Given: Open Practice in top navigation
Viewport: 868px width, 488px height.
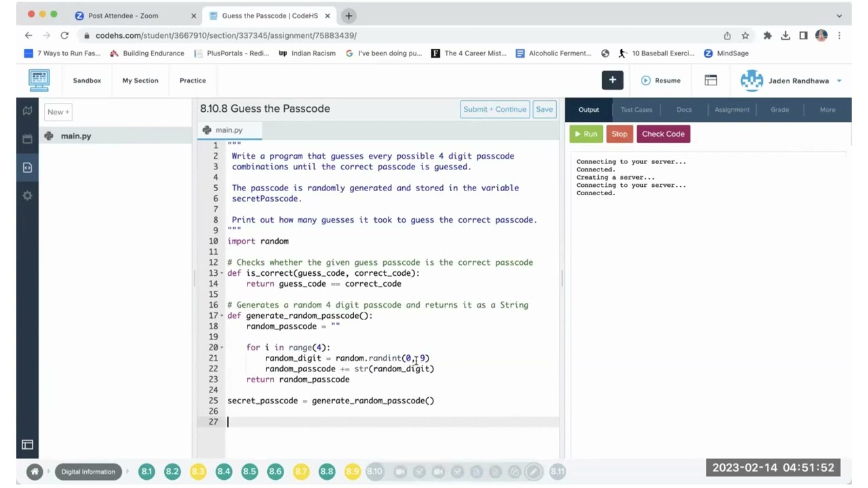Looking at the screenshot, I should [193, 81].
